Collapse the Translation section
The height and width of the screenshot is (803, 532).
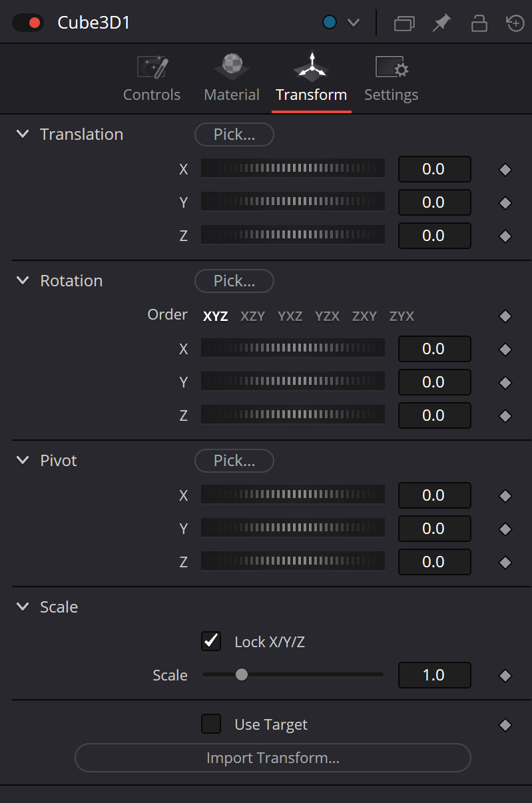[23, 134]
